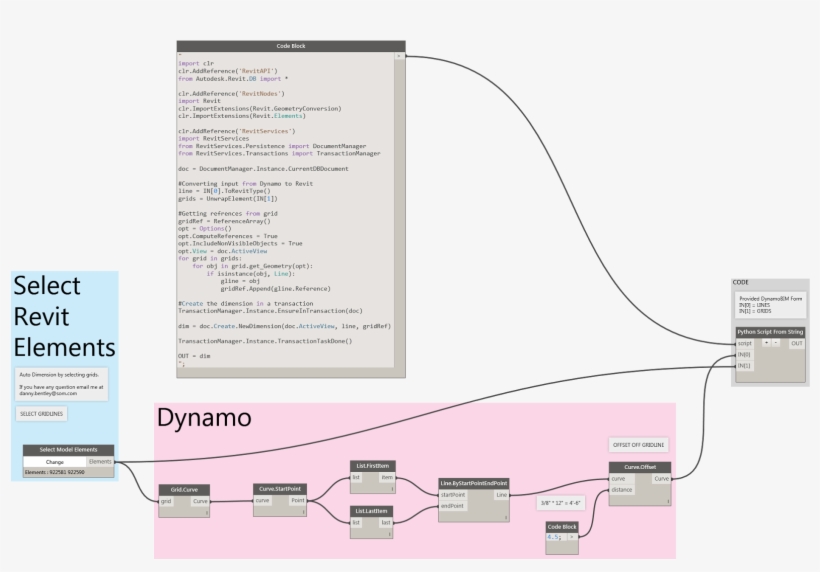Image resolution: width=820 pixels, height=572 pixels.
Task: Click the Curve output port of Grid.Curve
Action: (x=200, y=501)
